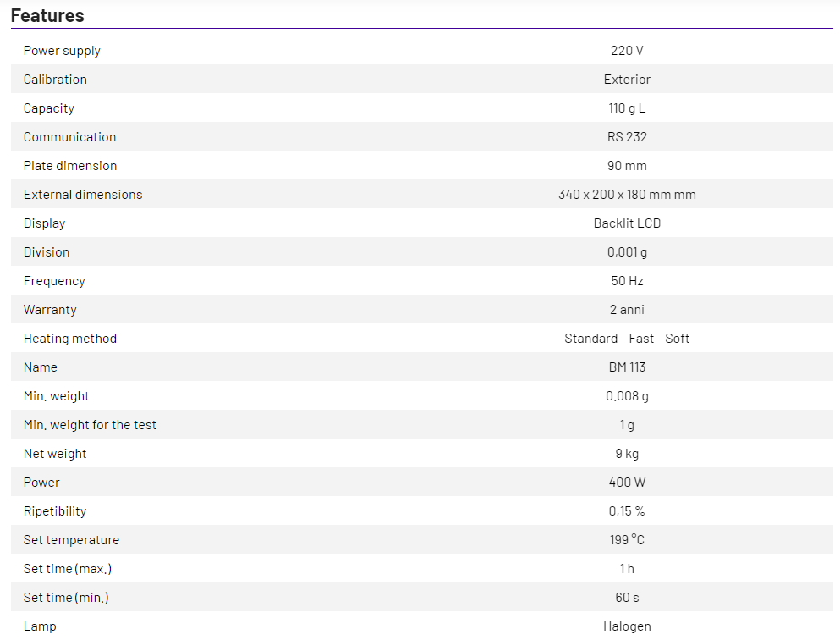Select the 110 g L capacity value
The height and width of the screenshot is (640, 840).
627,108
